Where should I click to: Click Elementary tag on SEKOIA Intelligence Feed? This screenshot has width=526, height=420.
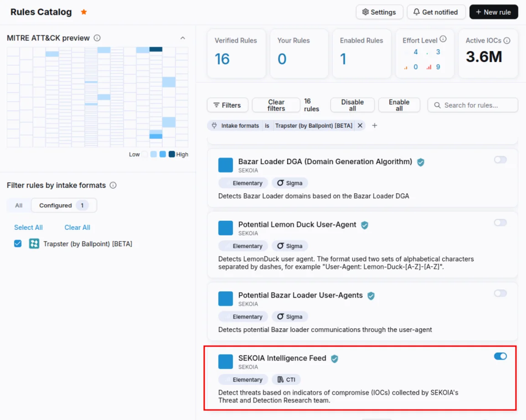243,380
